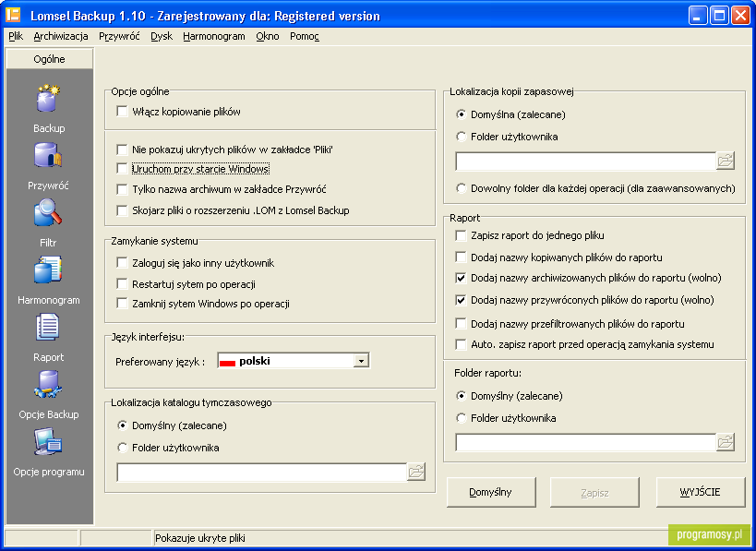The width and height of the screenshot is (756, 551).
Task: Click the Domyślny button
Action: [x=491, y=492]
